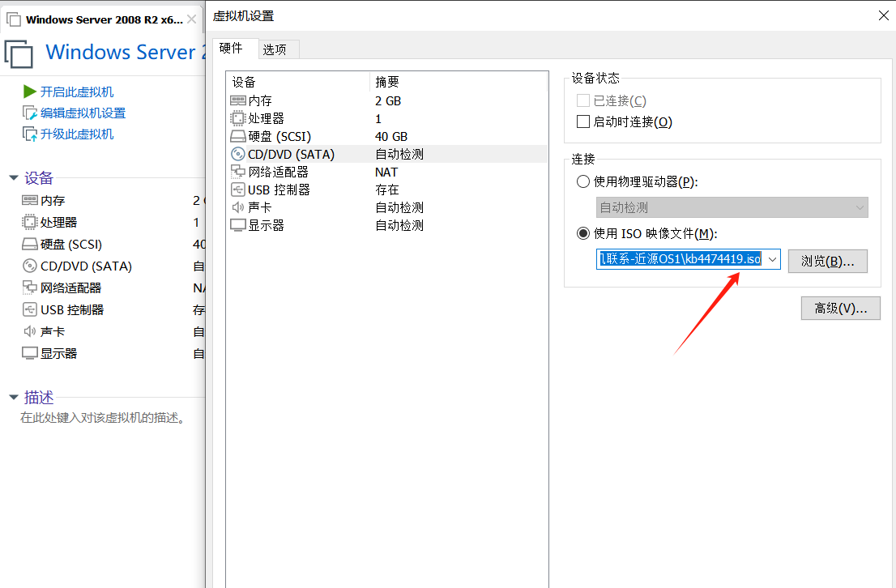896x588 pixels.
Task: Click the 内存 memory icon in settings device list
Action: click(237, 100)
